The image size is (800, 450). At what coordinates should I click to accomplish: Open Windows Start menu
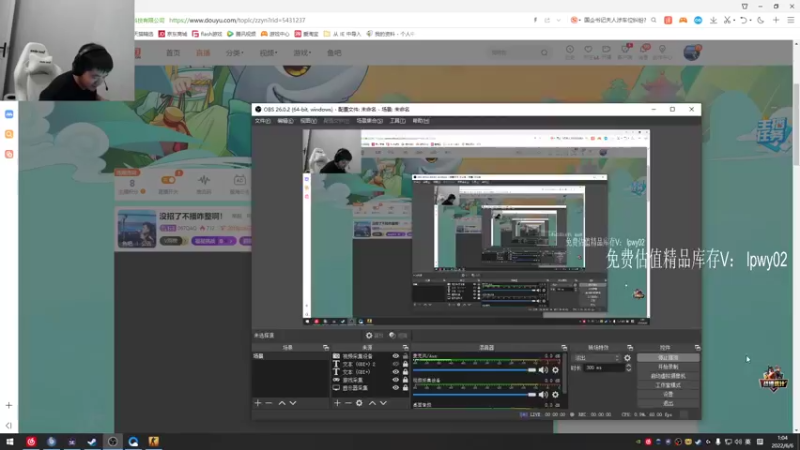coord(10,442)
